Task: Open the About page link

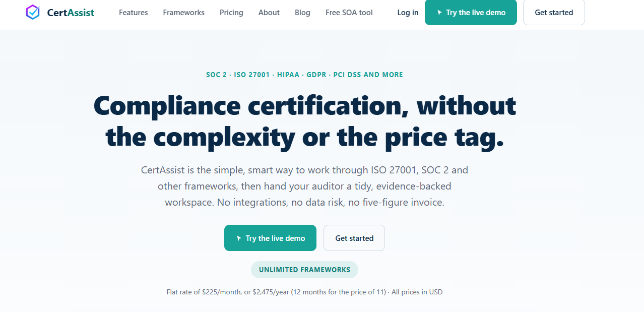Action: pyautogui.click(x=269, y=13)
